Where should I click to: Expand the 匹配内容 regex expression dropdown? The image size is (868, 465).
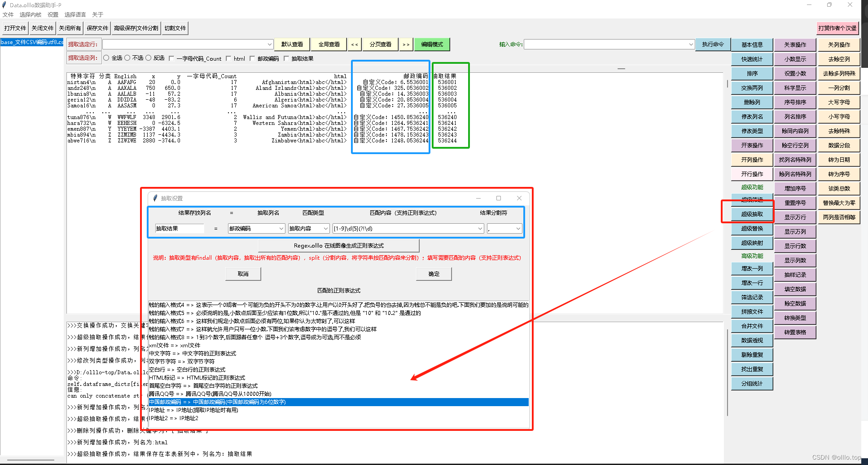click(480, 229)
